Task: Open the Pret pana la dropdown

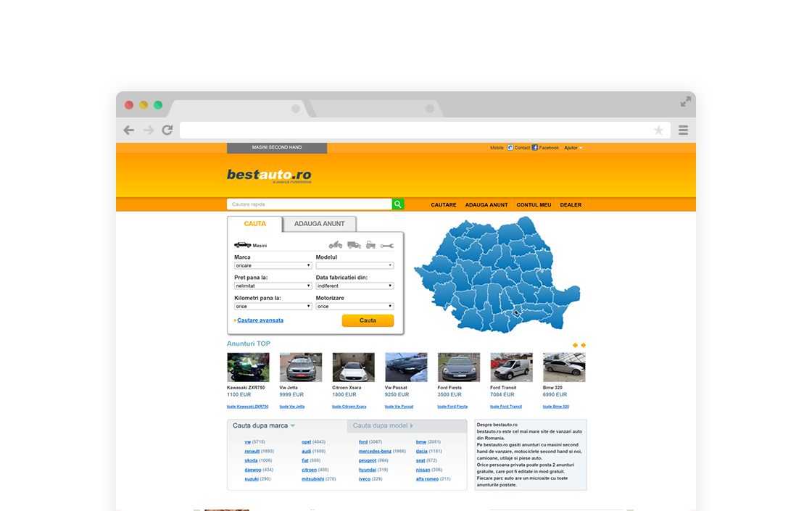Action: tap(273, 286)
